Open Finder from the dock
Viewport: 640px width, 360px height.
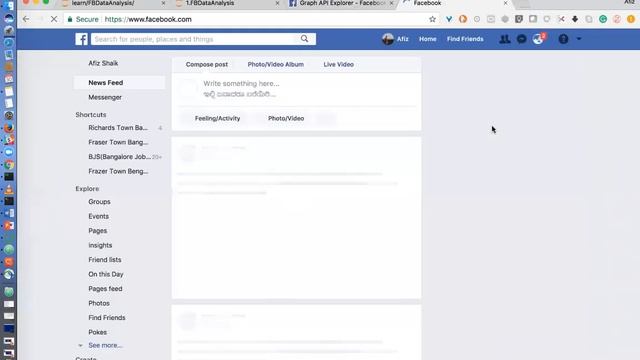tap(9, 6)
